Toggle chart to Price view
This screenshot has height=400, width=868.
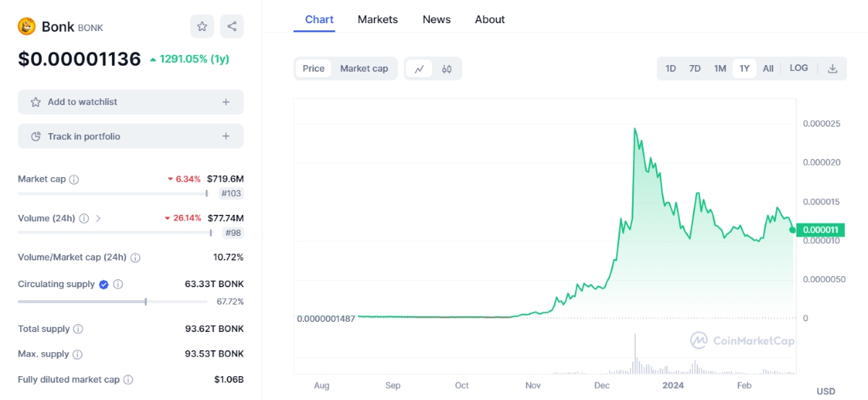[x=313, y=69]
